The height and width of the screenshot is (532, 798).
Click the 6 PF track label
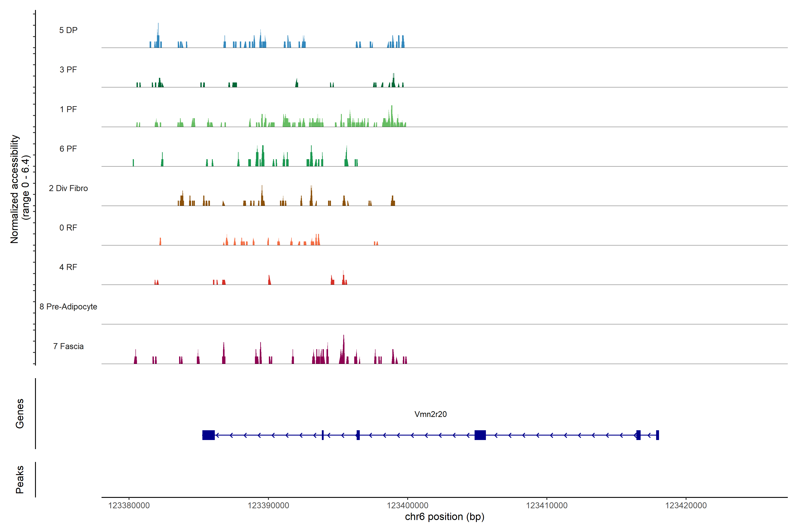68,149
